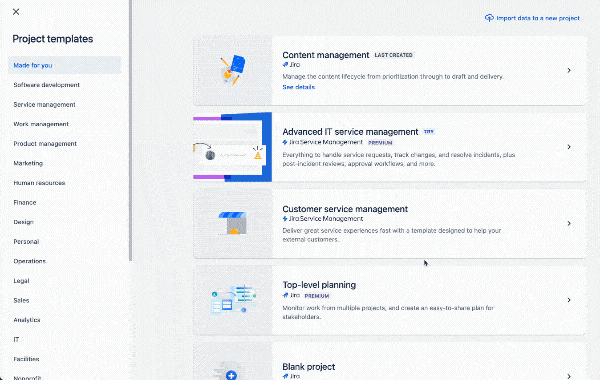Open the Top-level planning title
Viewport: 600px width, 380px height.
[319, 285]
